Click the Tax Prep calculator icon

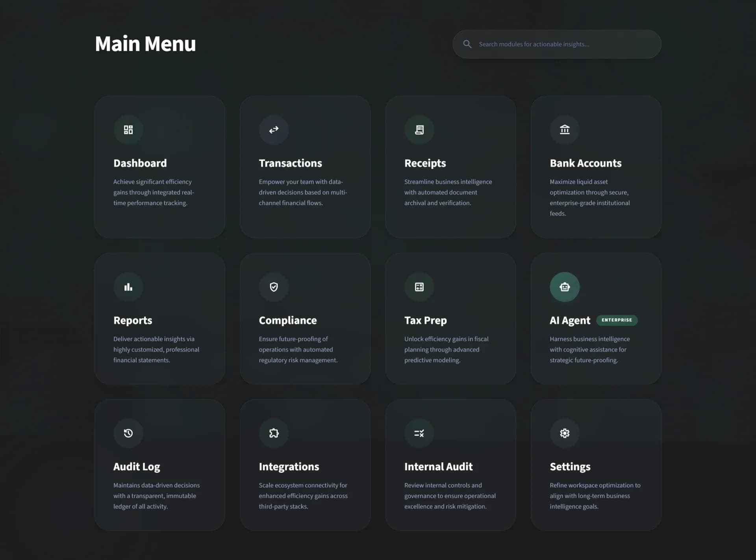tap(419, 287)
